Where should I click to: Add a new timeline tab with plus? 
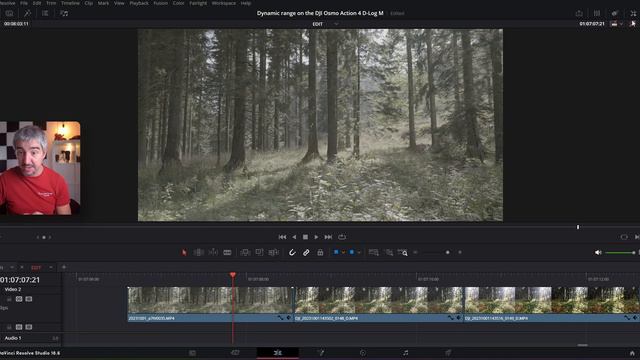coord(64,267)
